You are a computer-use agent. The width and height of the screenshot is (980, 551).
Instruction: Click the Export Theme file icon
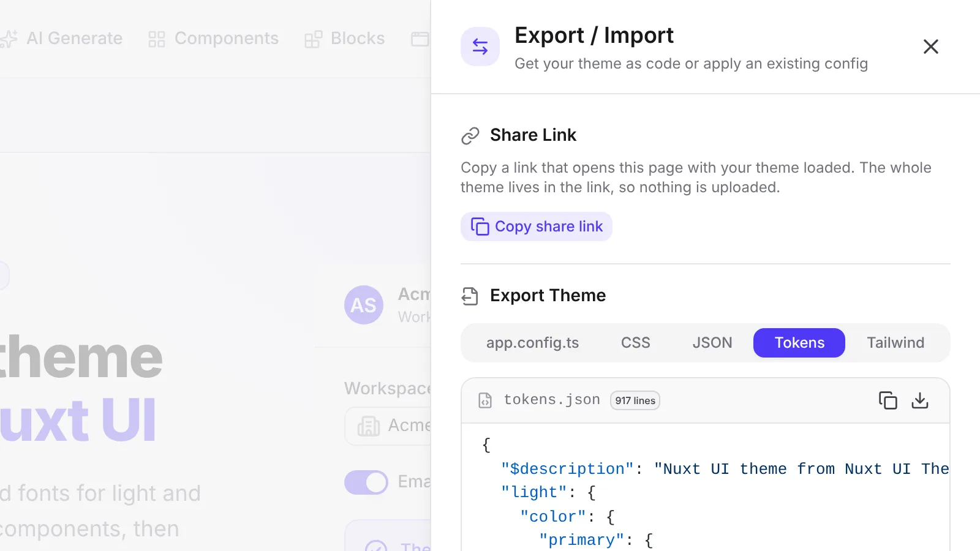point(470,296)
